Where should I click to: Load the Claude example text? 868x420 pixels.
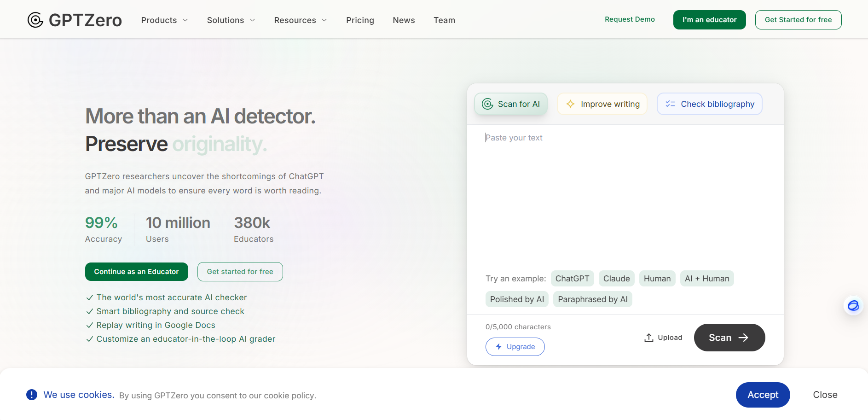pos(616,279)
